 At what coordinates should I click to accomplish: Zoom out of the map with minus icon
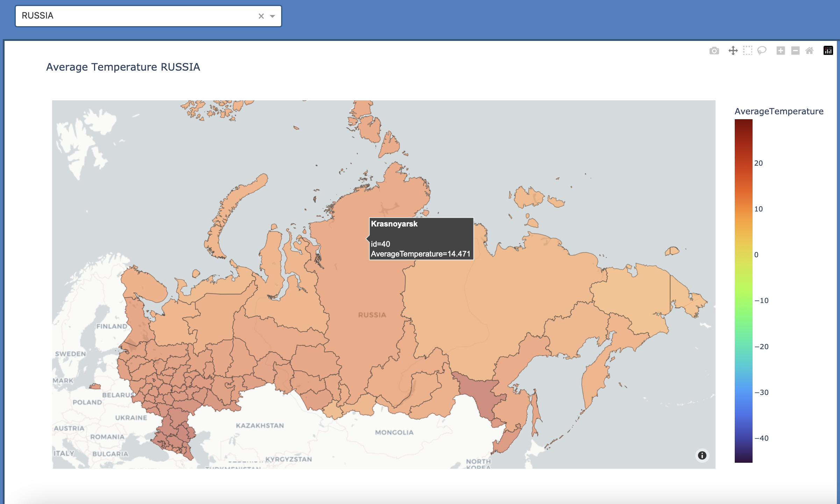[x=795, y=51]
